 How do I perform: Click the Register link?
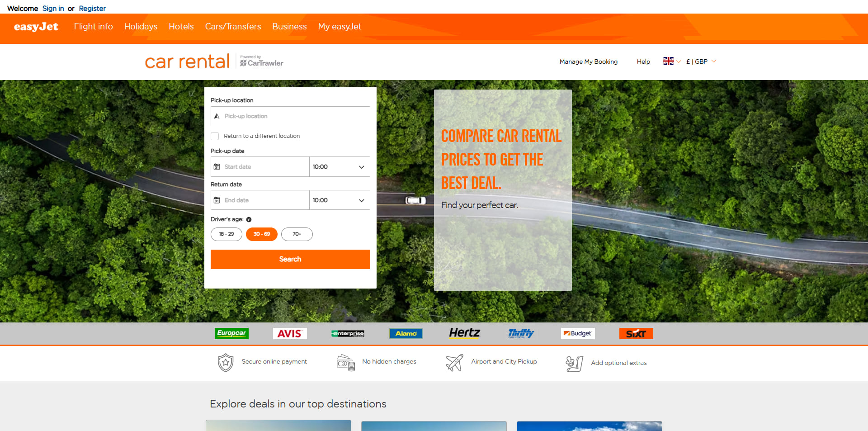(x=92, y=9)
